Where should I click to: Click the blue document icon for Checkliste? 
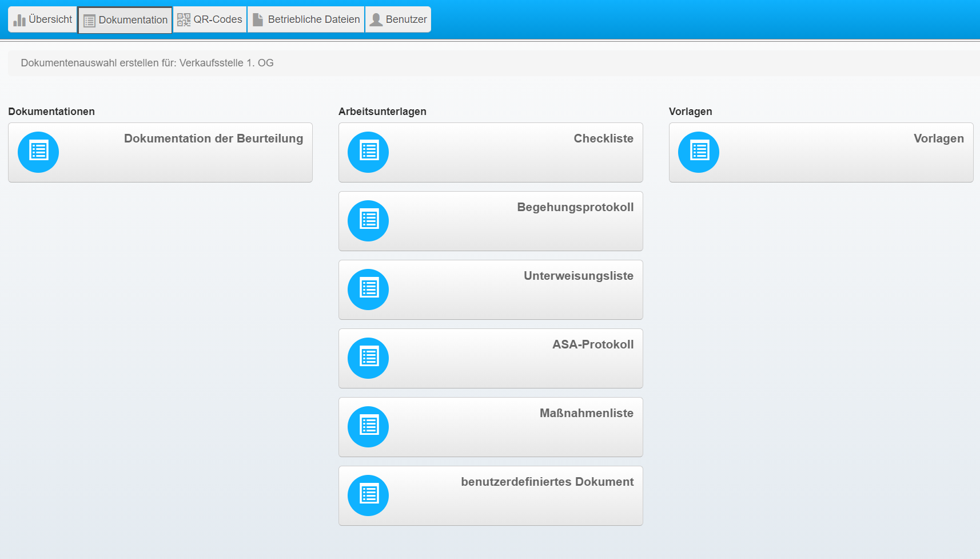point(368,152)
